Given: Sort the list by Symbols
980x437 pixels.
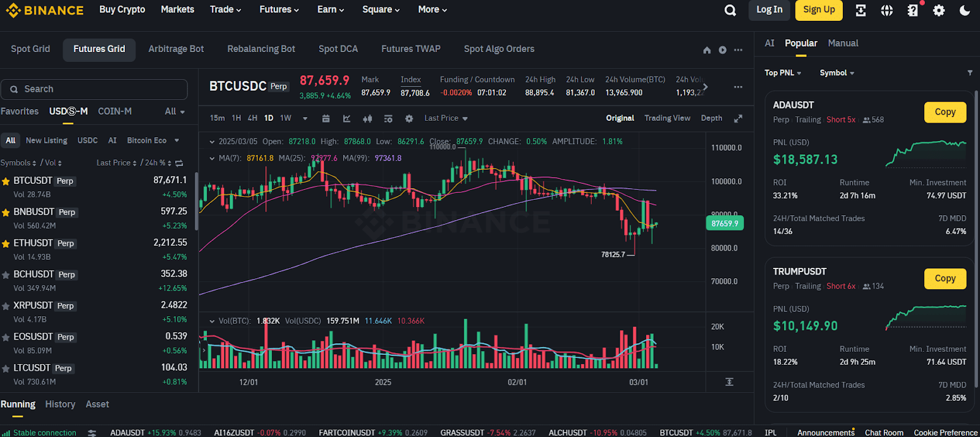Looking at the screenshot, I should pos(18,163).
